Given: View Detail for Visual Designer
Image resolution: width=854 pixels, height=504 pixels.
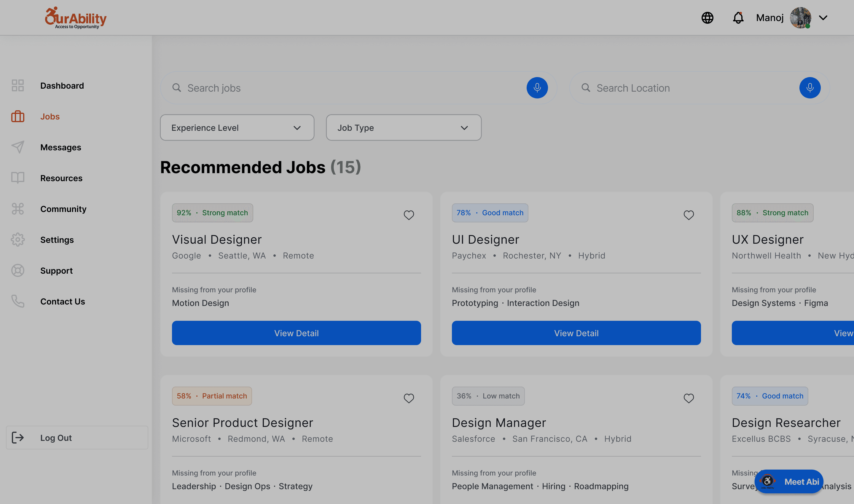Looking at the screenshot, I should (x=296, y=333).
